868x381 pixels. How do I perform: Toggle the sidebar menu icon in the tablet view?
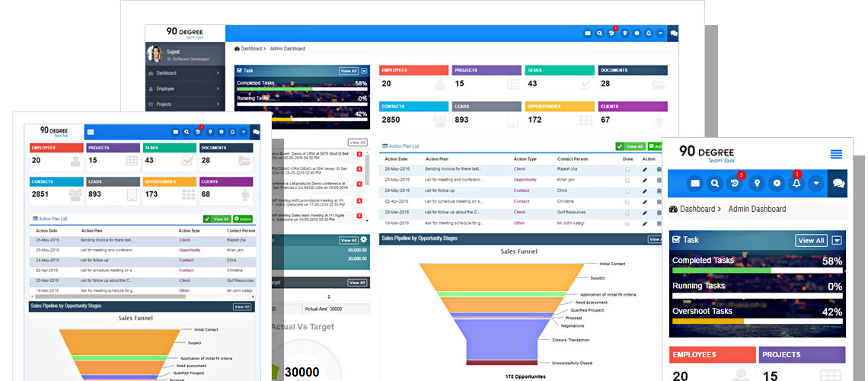pyautogui.click(x=91, y=132)
